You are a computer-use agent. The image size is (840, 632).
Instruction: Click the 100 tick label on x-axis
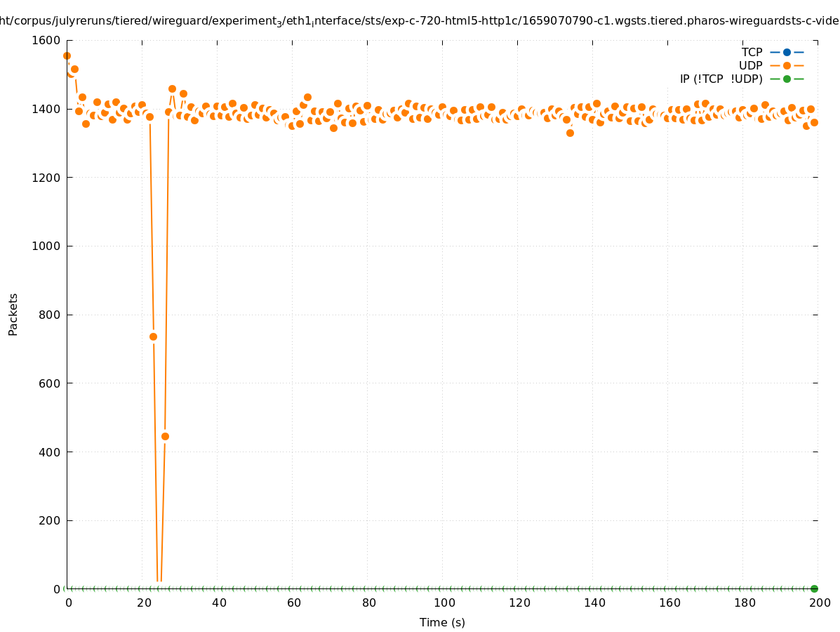pyautogui.click(x=443, y=603)
